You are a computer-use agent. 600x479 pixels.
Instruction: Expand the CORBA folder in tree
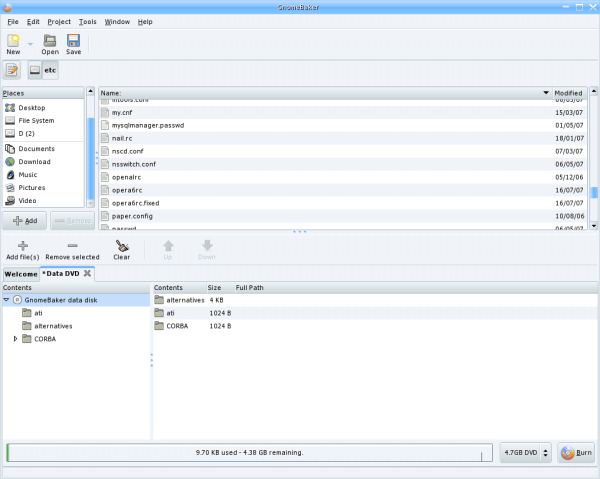pyautogui.click(x=15, y=339)
